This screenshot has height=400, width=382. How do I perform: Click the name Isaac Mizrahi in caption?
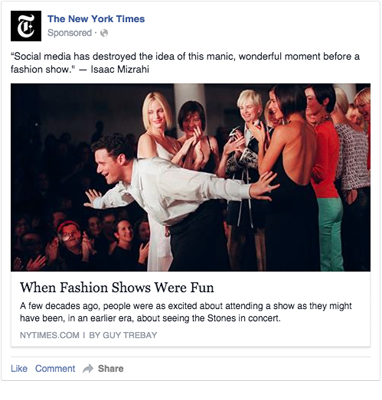coord(120,69)
